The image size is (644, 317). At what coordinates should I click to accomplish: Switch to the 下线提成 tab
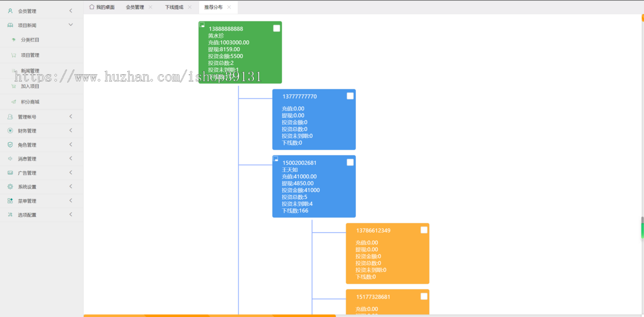[x=174, y=8]
